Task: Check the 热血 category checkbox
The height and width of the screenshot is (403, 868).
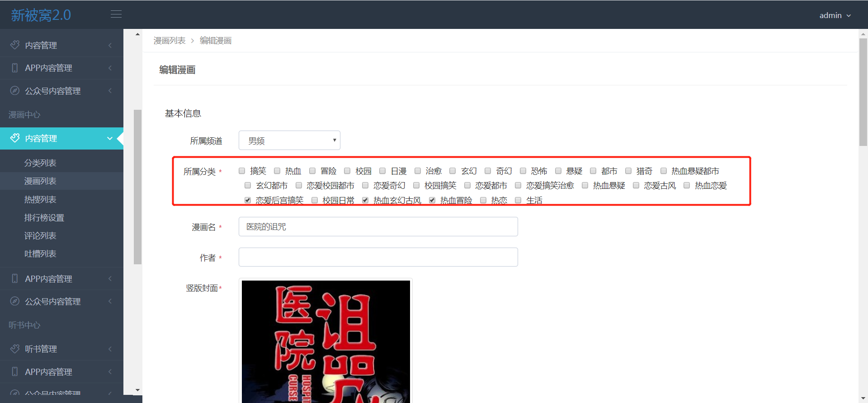Action: click(277, 171)
